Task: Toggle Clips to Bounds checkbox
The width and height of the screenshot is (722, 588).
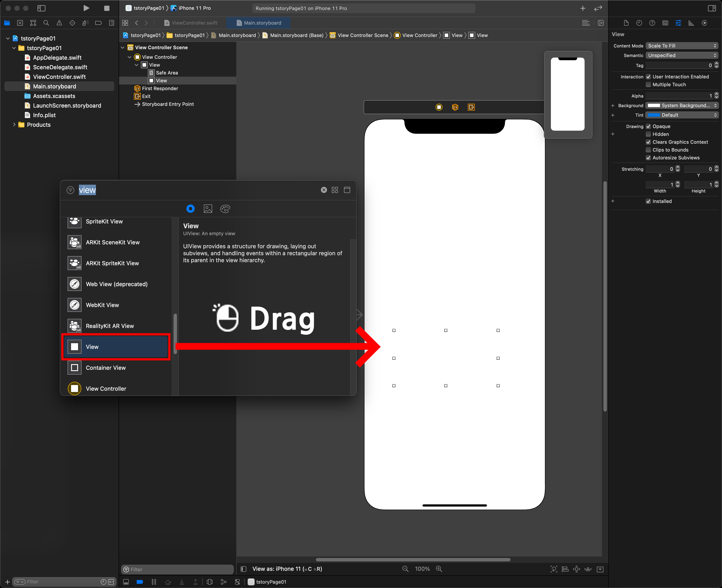Action: [648, 150]
